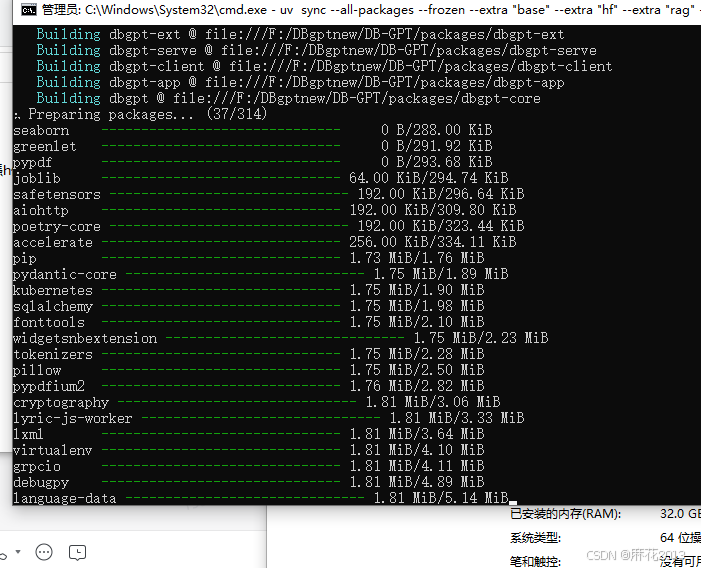Viewport: 701px width, 568px height.
Task: Click pillow's 1.75 MiB/2.50 MiB value
Action: pyautogui.click(x=417, y=370)
